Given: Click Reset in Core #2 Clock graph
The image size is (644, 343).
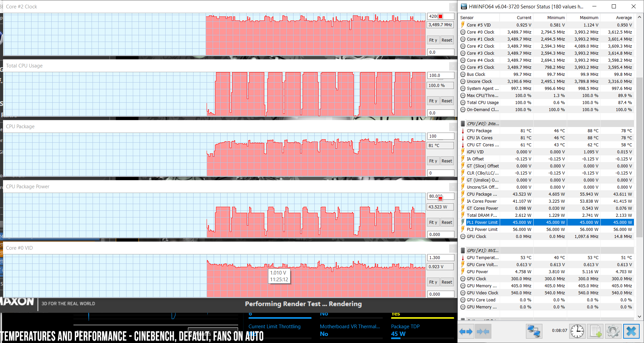Looking at the screenshot, I should (x=447, y=40).
